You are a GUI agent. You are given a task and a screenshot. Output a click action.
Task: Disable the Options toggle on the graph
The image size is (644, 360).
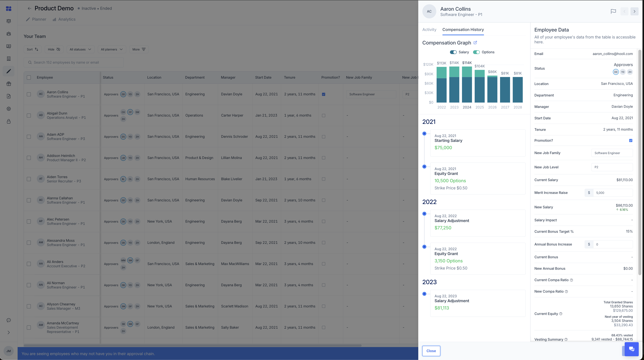pyautogui.click(x=476, y=52)
